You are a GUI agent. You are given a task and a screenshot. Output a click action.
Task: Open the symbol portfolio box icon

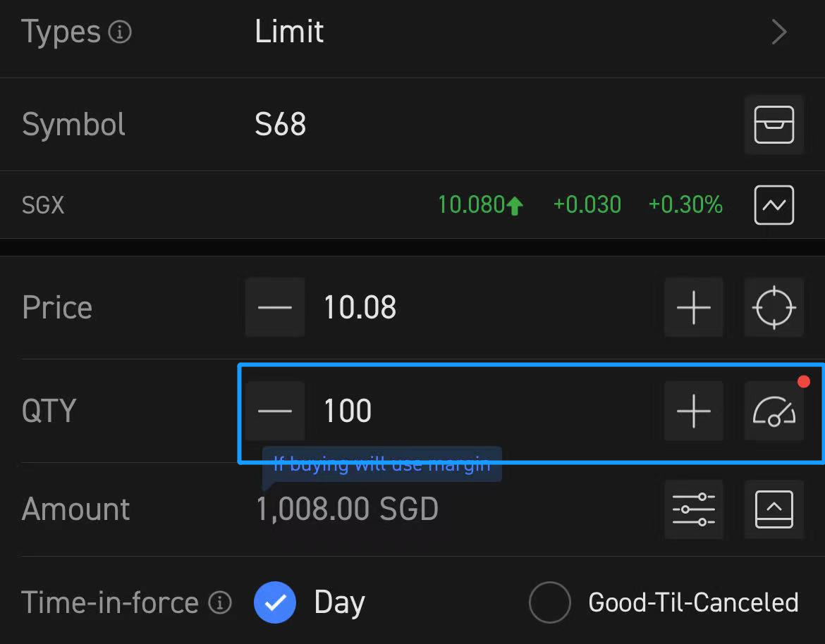pos(774,125)
